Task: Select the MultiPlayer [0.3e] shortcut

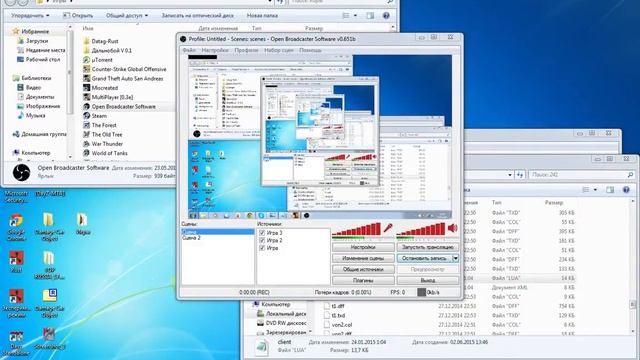Action: click(x=108, y=97)
